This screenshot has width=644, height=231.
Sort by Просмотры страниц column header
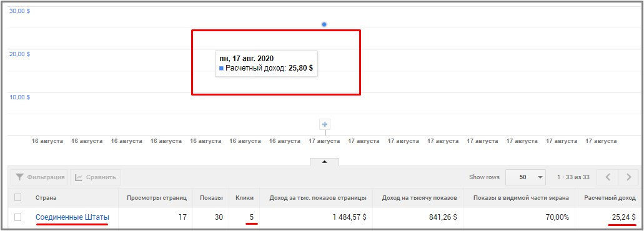tap(157, 198)
